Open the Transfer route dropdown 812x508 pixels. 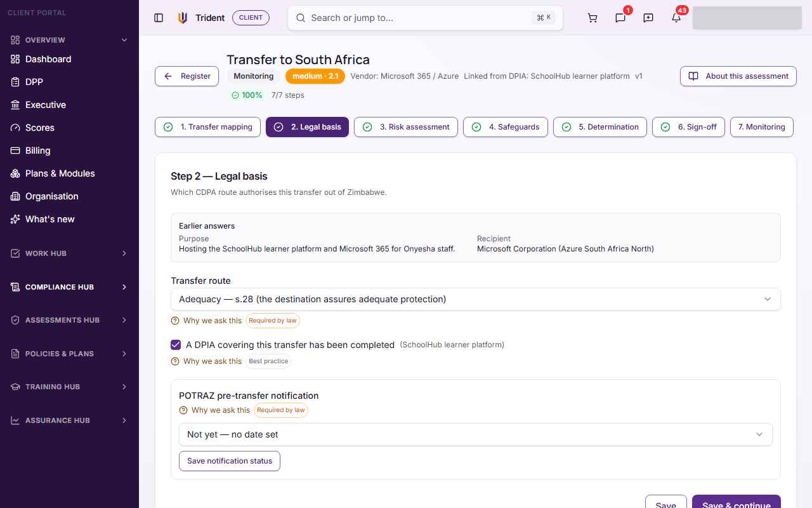[476, 299]
